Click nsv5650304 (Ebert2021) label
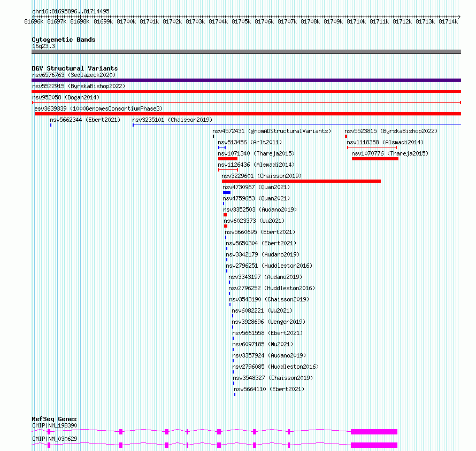 [261, 243]
